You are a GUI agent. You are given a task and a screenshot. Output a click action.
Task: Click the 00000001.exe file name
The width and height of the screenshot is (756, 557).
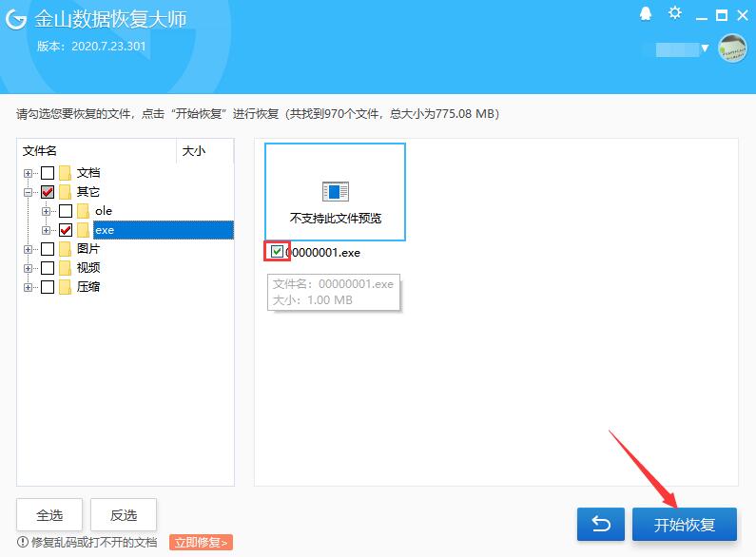pyautogui.click(x=322, y=253)
